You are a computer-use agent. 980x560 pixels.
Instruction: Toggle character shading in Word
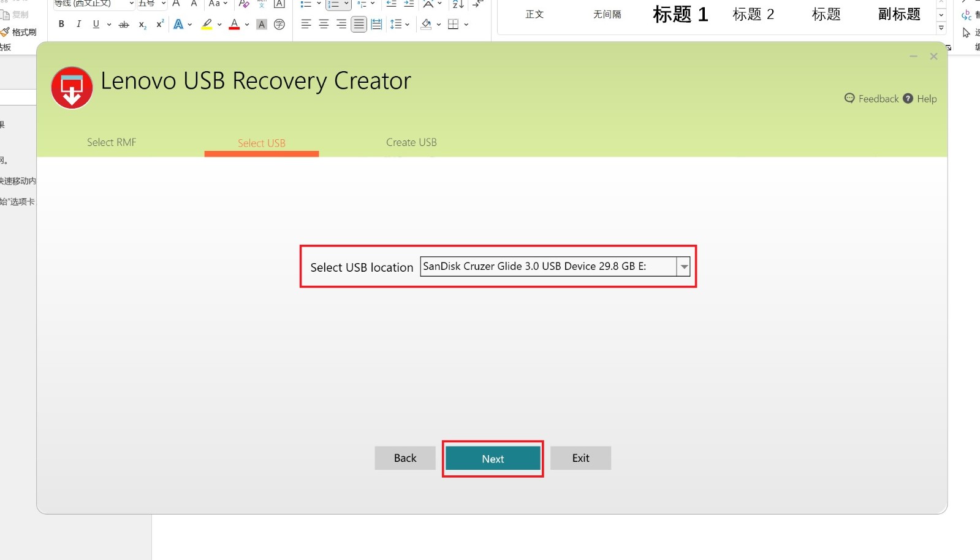[262, 25]
